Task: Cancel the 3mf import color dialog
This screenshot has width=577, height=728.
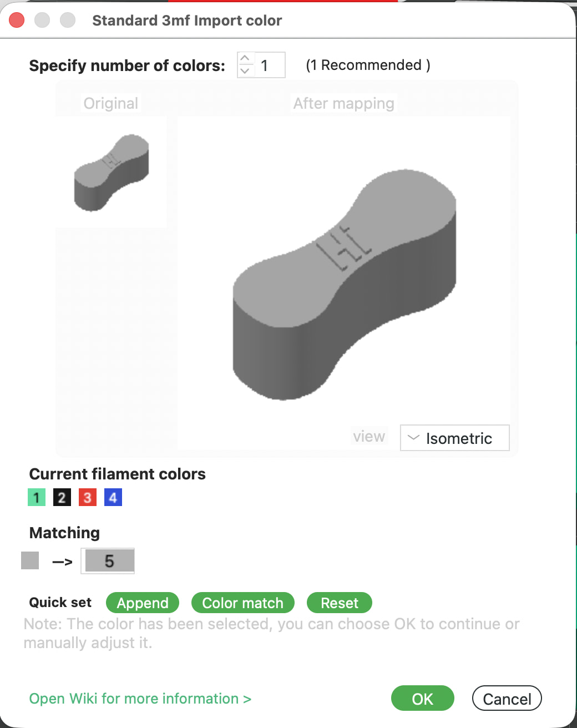Action: coord(507,699)
